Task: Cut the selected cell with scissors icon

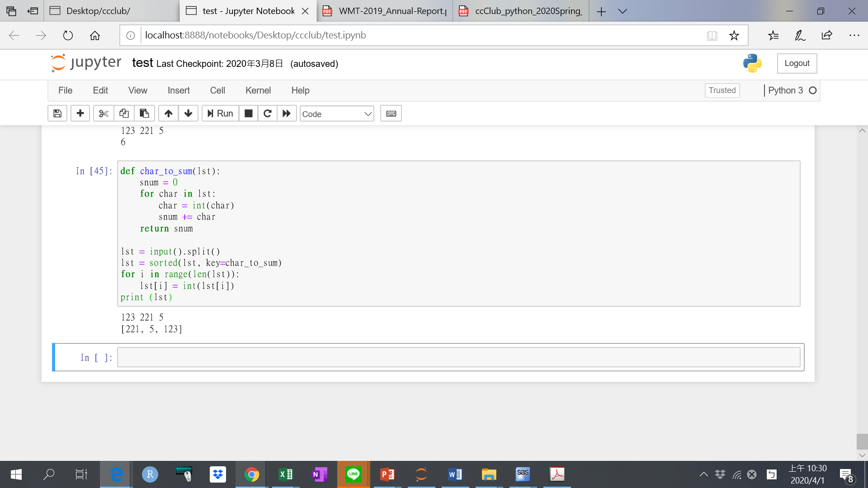Action: (103, 113)
